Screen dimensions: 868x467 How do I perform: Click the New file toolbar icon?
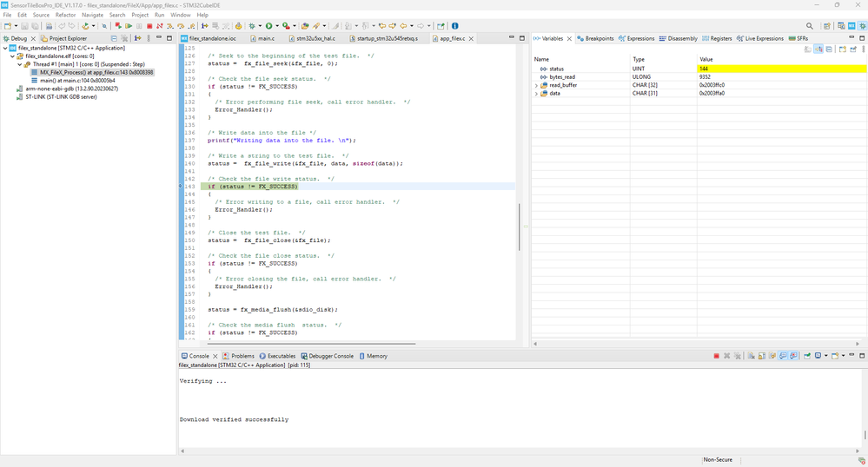coord(7,25)
